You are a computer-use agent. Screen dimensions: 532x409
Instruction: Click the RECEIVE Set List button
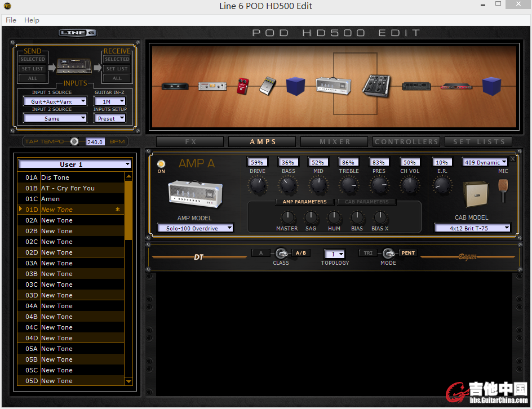(x=117, y=69)
